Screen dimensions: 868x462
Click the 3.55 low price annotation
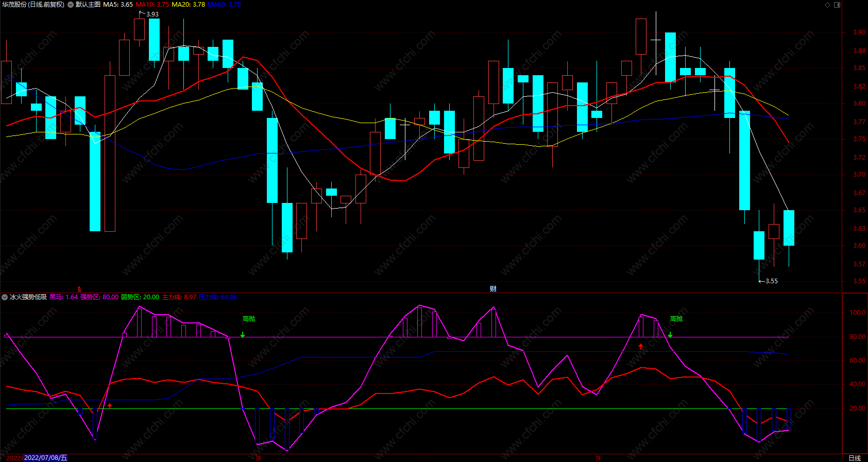click(772, 281)
